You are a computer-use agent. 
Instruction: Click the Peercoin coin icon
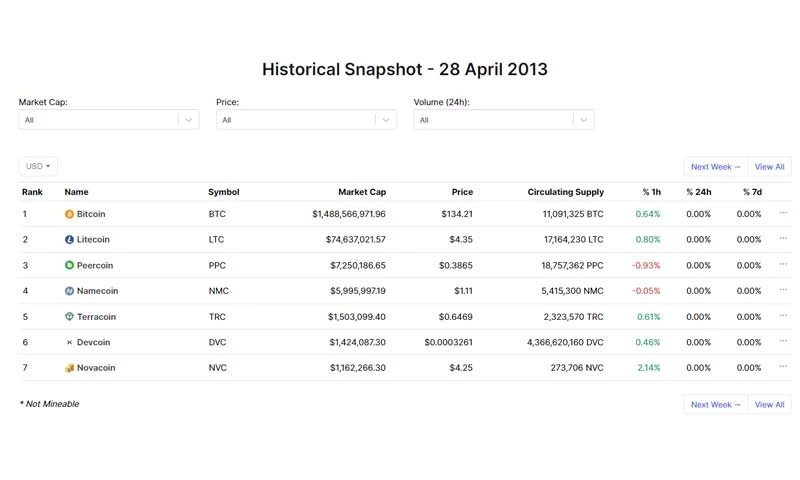tap(69, 265)
